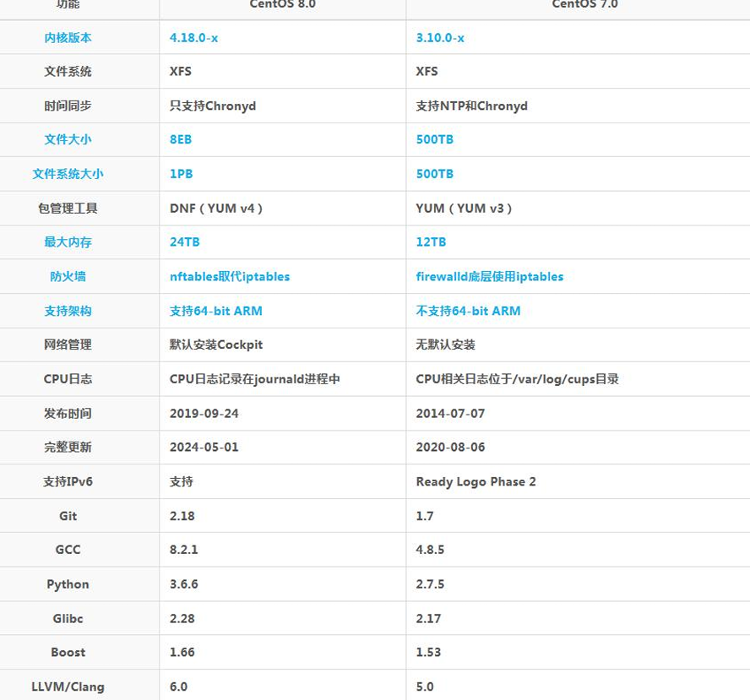Click the 只支持Chronyd cell
Viewport: 750px width, 700px height.
coord(213,106)
